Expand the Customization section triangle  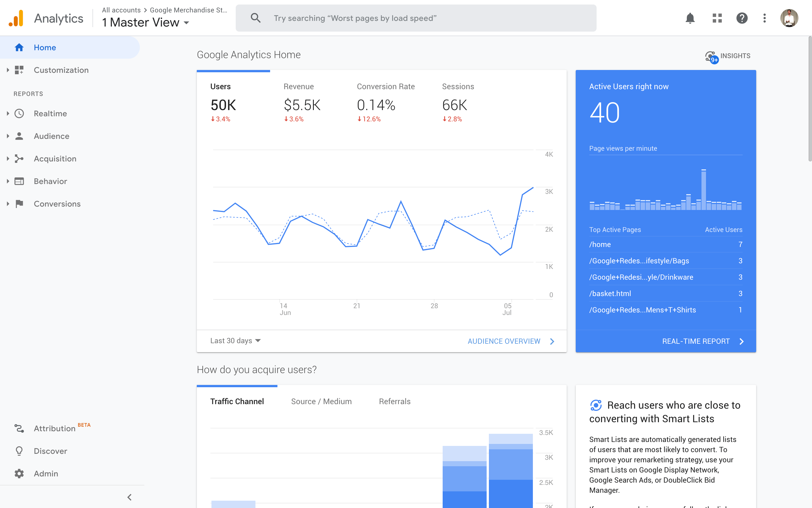pyautogui.click(x=8, y=70)
